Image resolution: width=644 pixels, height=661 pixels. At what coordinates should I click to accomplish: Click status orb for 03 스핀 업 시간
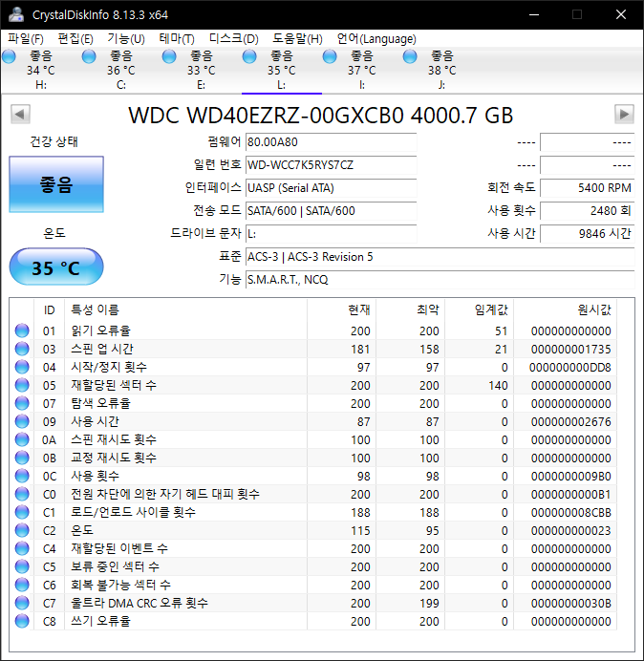(x=22, y=349)
